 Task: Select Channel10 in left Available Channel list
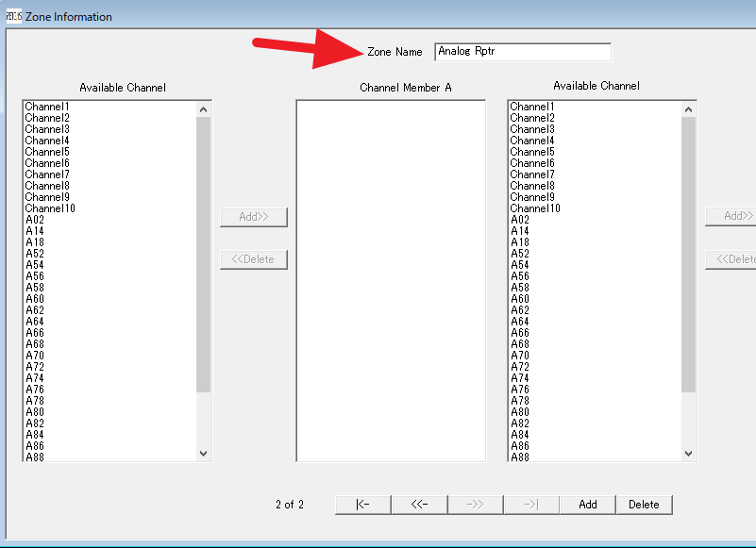(x=50, y=208)
